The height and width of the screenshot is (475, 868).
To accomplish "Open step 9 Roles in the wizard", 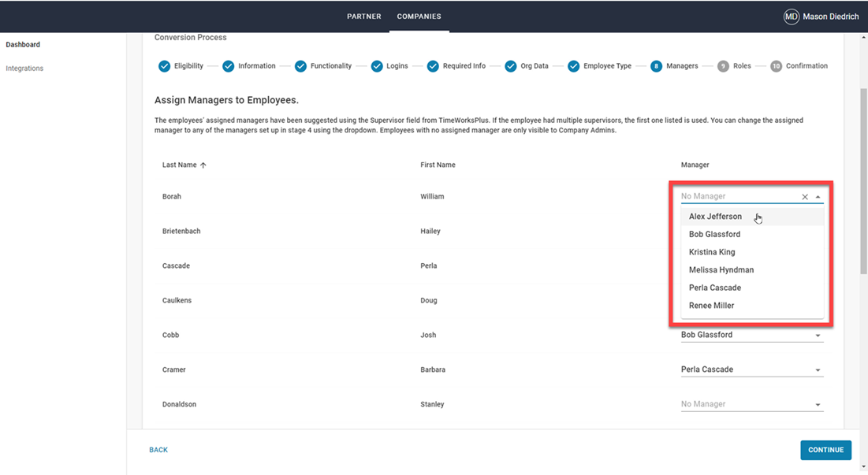I will point(723,66).
